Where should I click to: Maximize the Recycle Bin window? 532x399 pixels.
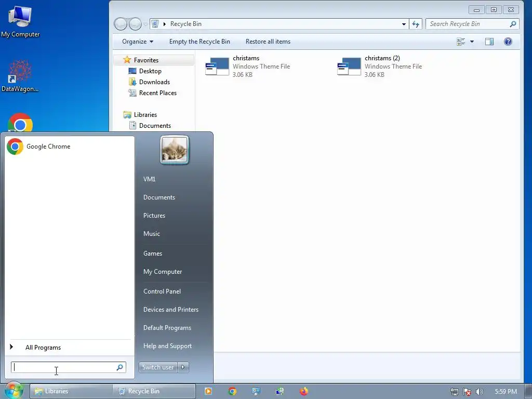click(494, 10)
